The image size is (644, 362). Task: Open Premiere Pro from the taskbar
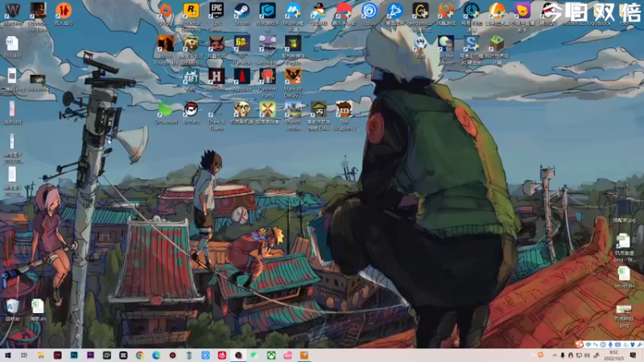pos(90,356)
